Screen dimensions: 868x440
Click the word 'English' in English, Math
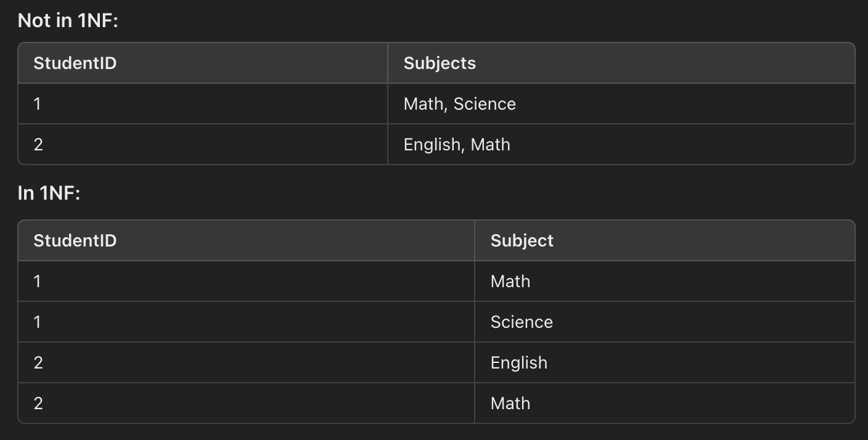click(x=431, y=145)
